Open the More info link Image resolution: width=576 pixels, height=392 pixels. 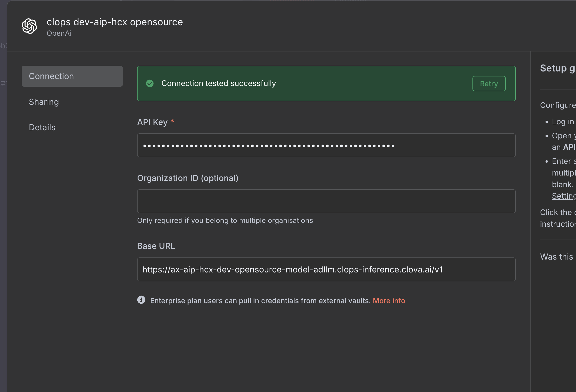pyautogui.click(x=389, y=301)
